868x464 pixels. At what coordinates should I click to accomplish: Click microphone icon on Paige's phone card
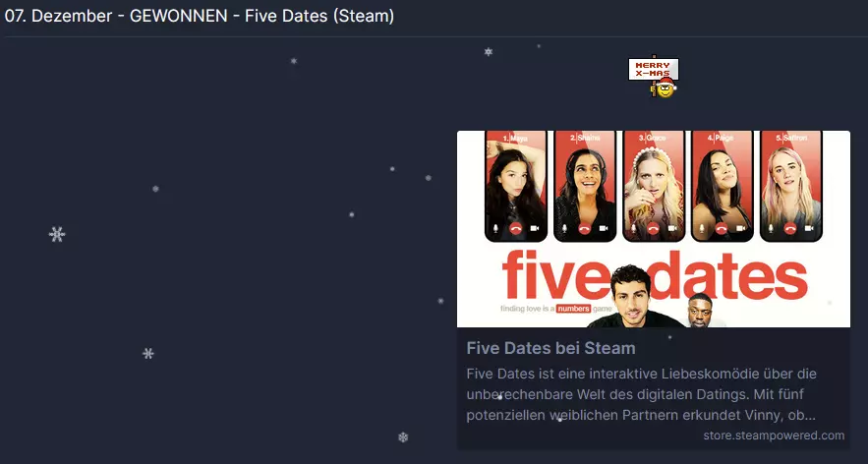tap(702, 228)
